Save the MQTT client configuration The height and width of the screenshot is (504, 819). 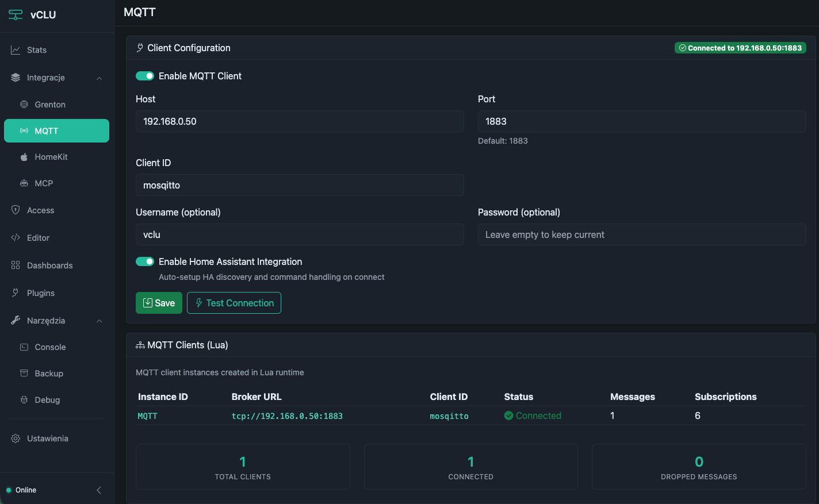pyautogui.click(x=159, y=303)
